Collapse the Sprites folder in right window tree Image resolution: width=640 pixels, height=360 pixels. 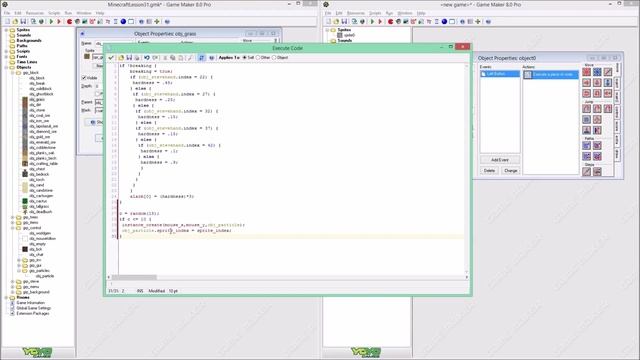(327, 30)
